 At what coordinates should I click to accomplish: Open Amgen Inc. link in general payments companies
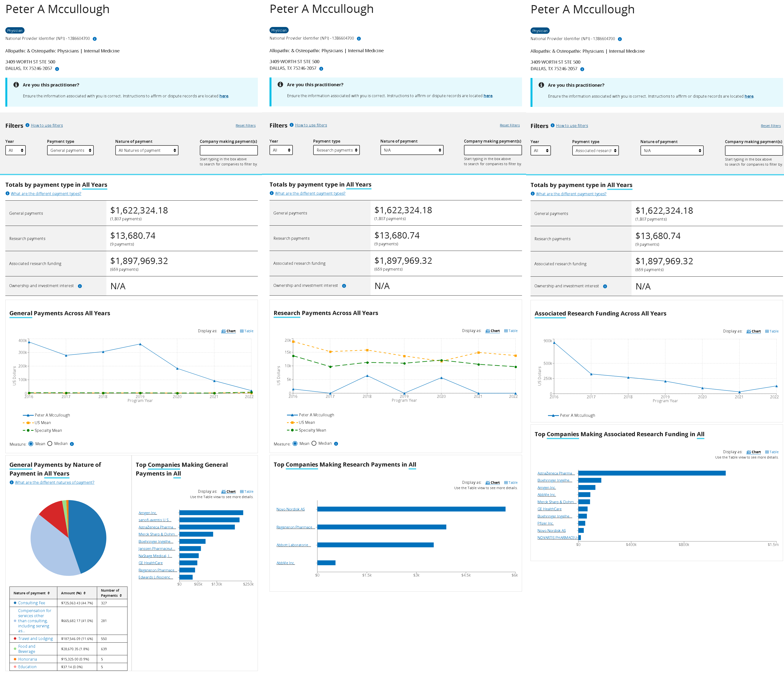click(x=148, y=513)
